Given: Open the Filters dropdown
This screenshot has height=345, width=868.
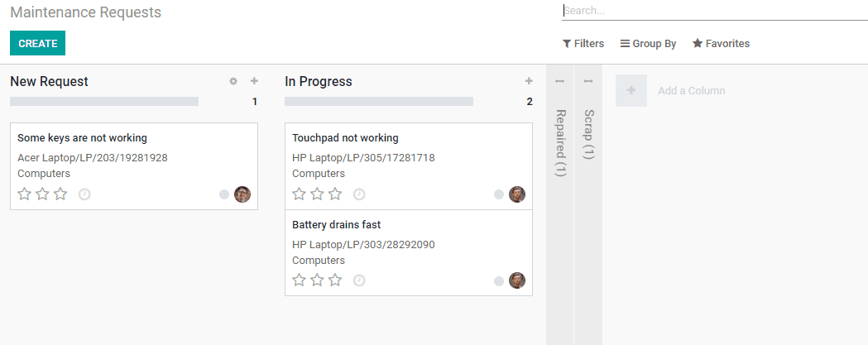Looking at the screenshot, I should coord(583,44).
